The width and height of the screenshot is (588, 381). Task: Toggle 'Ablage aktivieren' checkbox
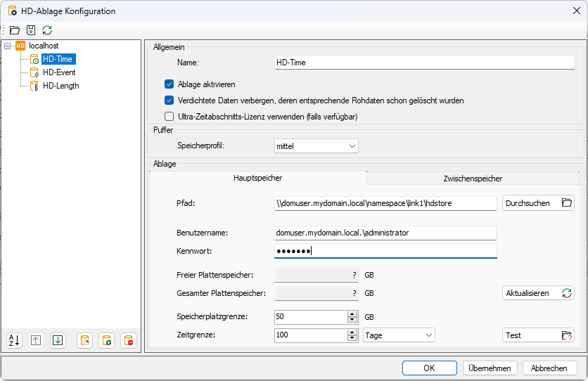coord(169,84)
